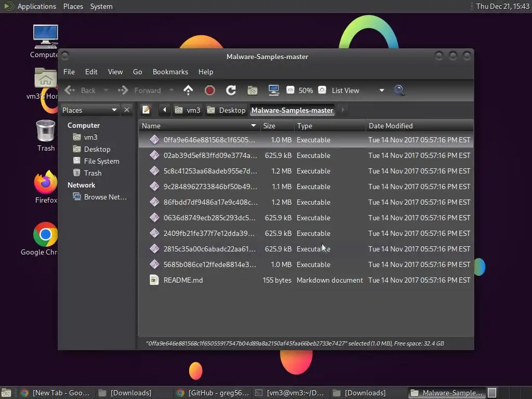Click the Back navigation button
532x399 pixels.
(80, 90)
